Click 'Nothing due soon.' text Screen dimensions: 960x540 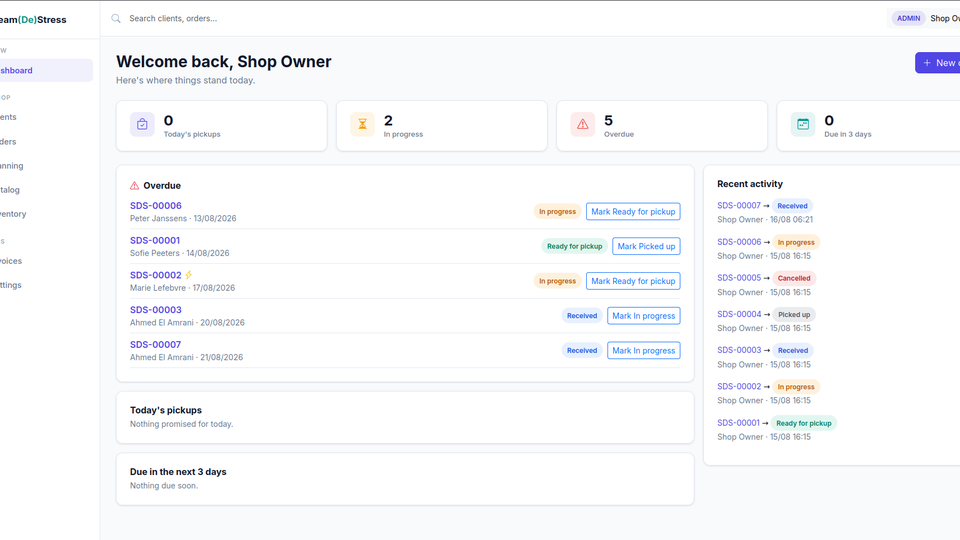(164, 486)
